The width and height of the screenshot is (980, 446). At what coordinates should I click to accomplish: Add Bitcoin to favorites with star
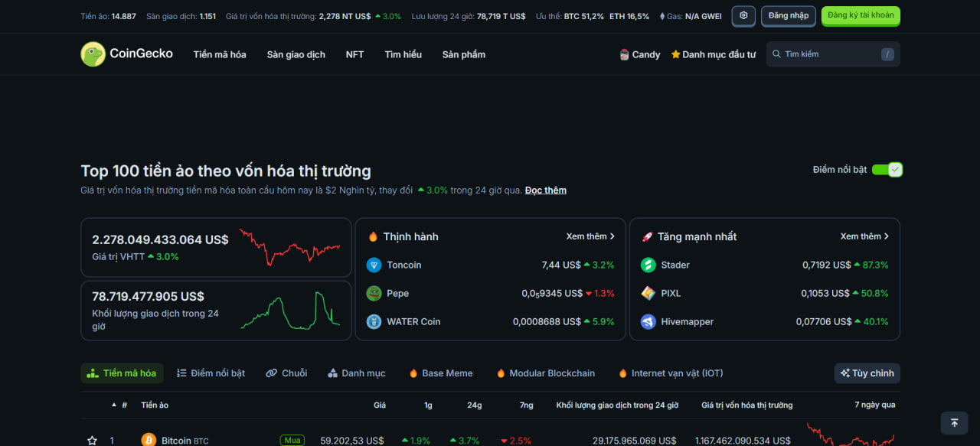(92, 441)
